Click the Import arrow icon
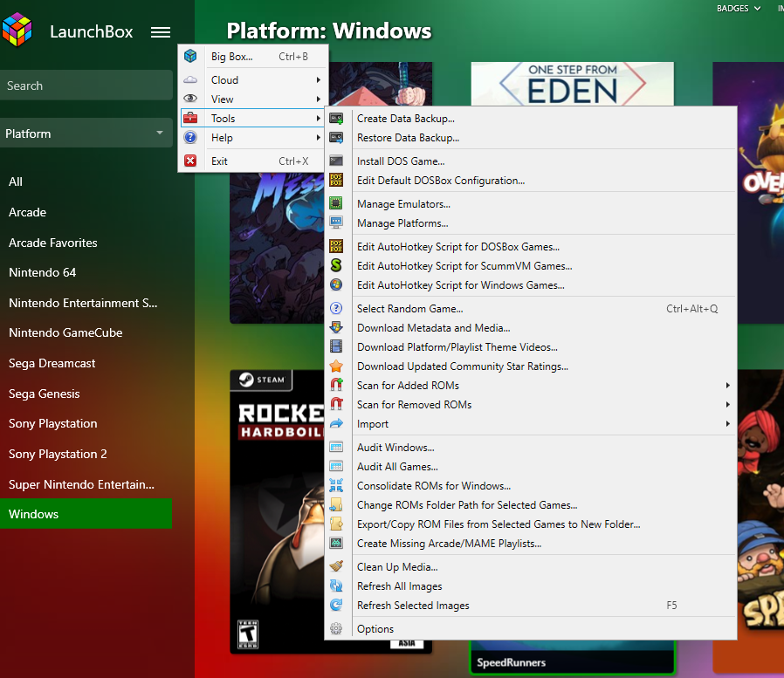 coord(336,423)
